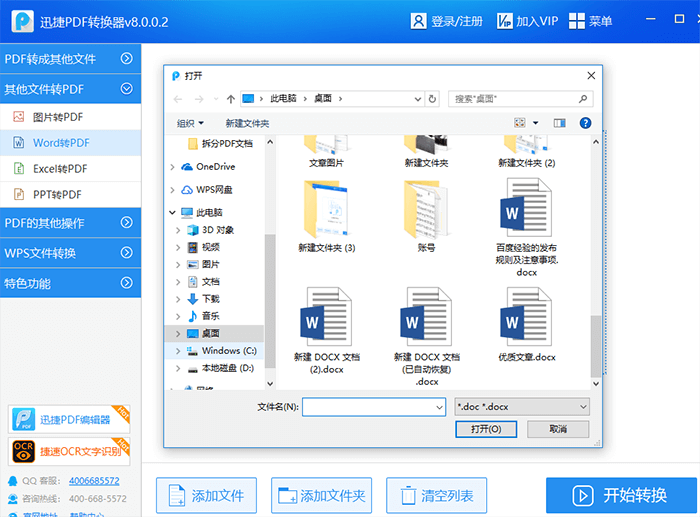The image size is (700, 517).
Task: Select the 新建文件夹 (2) folder
Action: click(527, 152)
